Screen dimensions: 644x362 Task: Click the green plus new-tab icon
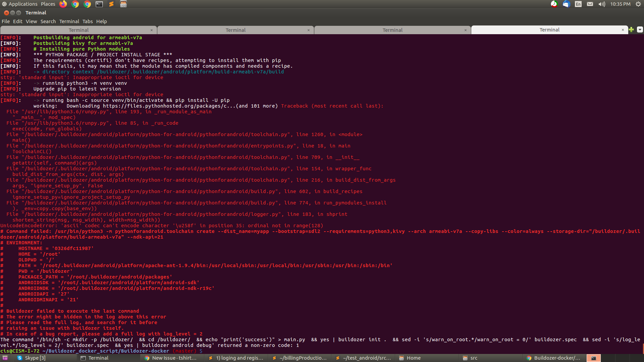pyautogui.click(x=631, y=30)
